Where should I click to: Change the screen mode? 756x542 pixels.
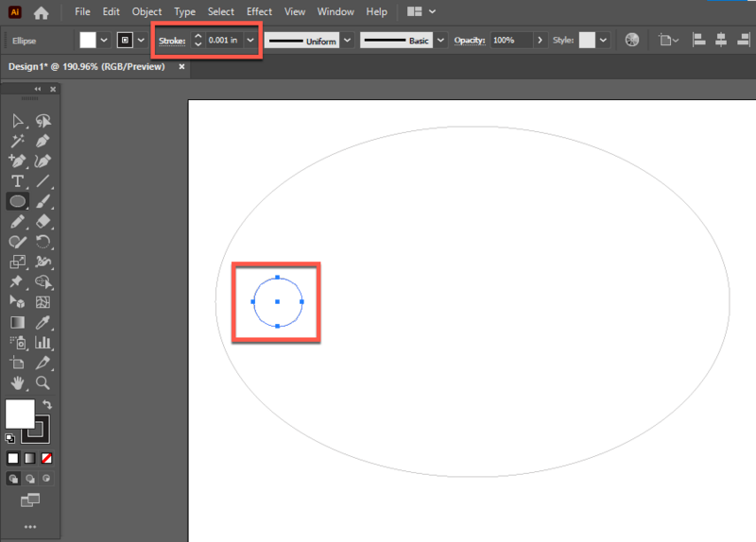30,500
